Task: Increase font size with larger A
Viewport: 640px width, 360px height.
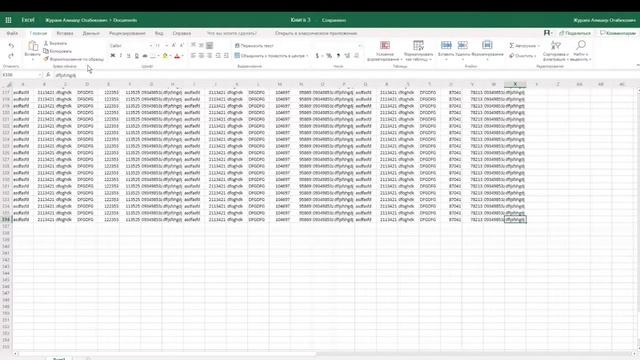Action: click(173, 45)
